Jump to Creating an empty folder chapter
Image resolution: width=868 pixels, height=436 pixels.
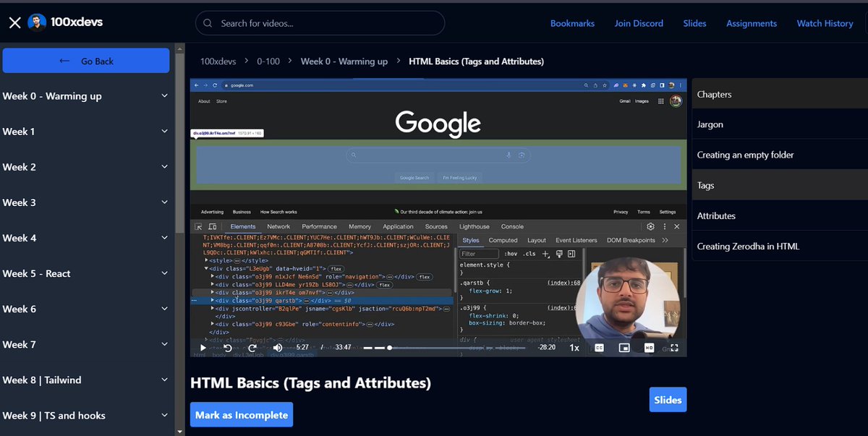[x=780, y=155]
